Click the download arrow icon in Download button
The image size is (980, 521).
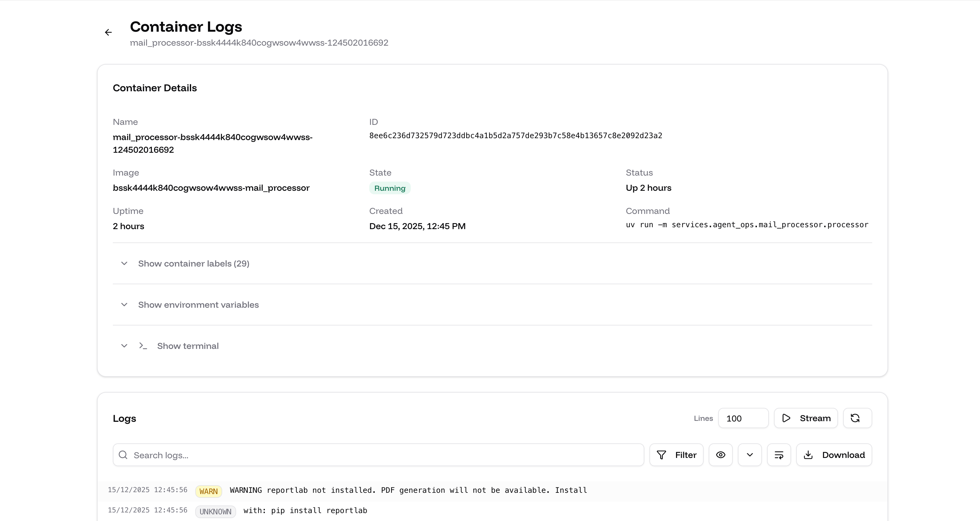point(809,455)
